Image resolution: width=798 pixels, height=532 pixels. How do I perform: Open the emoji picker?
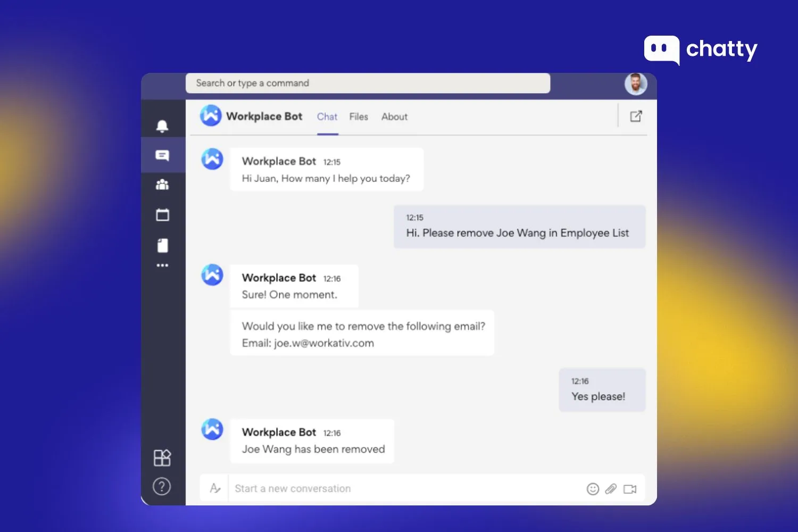[x=593, y=489]
